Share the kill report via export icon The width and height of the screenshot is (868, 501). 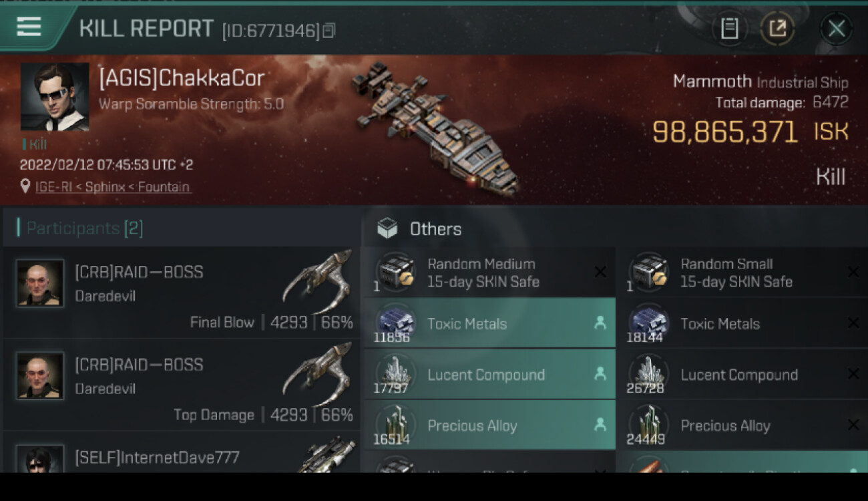coord(778,29)
